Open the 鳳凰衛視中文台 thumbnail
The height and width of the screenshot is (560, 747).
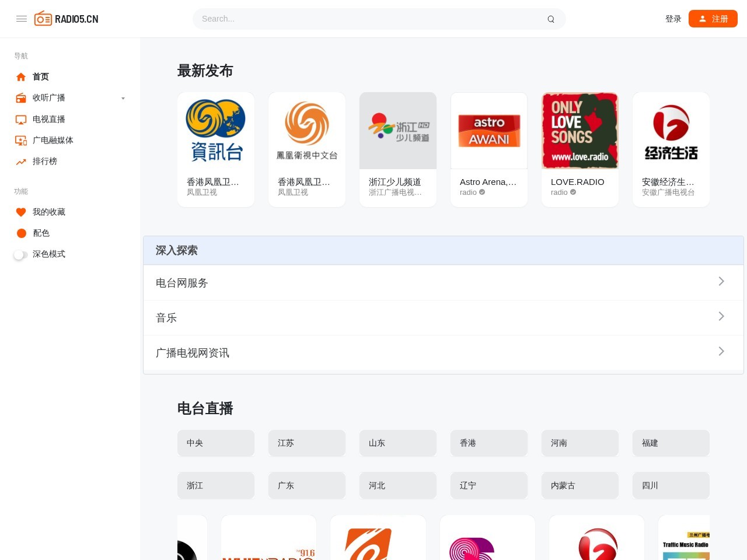tap(307, 131)
